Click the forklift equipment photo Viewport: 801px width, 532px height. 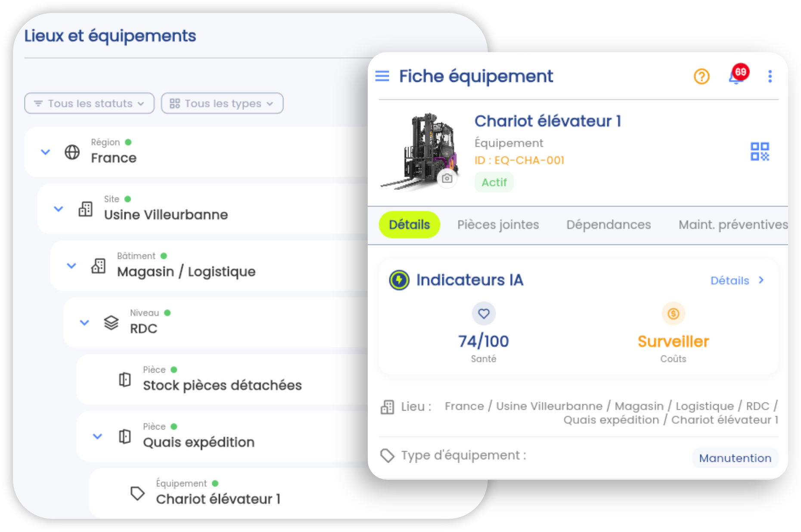coord(421,151)
